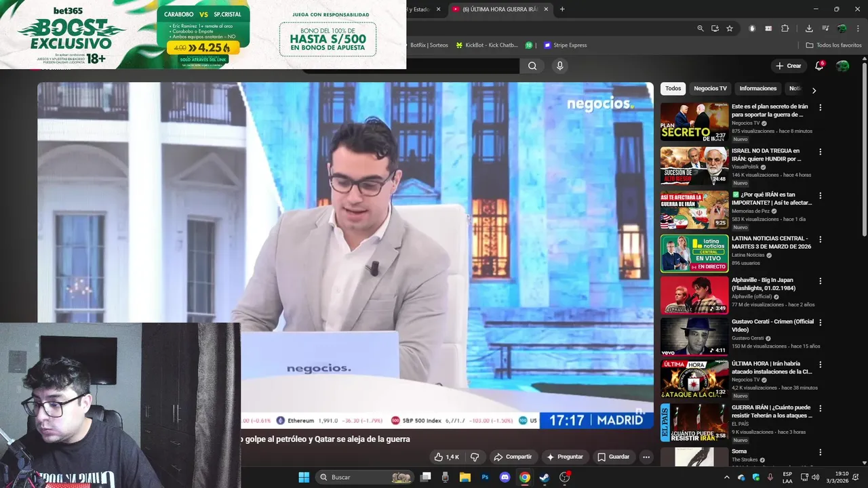
Task: Show next filter chips with arrow
Action: coord(814,90)
